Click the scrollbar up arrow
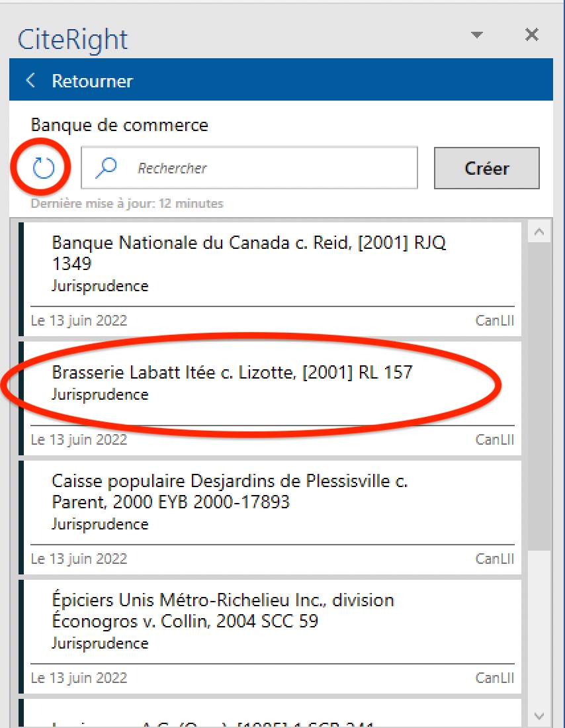This screenshot has height=728, width=565. click(x=539, y=231)
